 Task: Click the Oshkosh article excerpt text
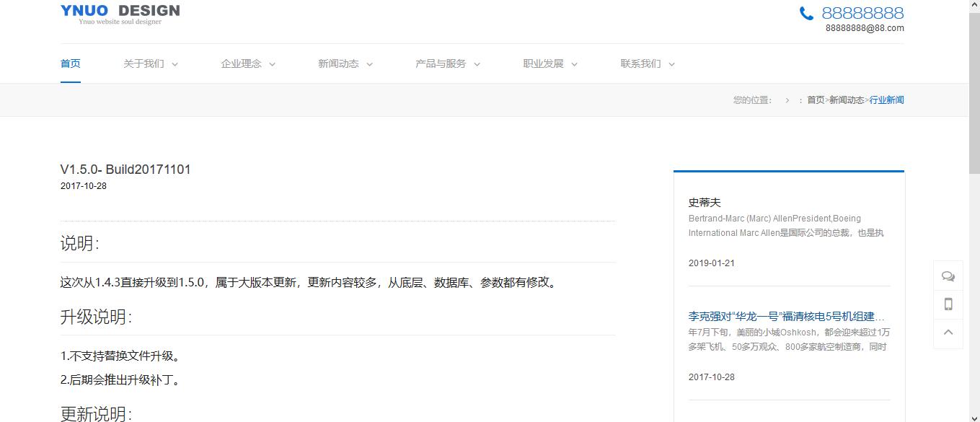point(789,340)
